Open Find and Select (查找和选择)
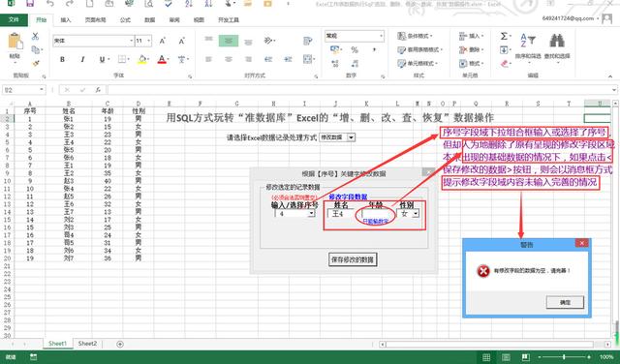 [557, 46]
